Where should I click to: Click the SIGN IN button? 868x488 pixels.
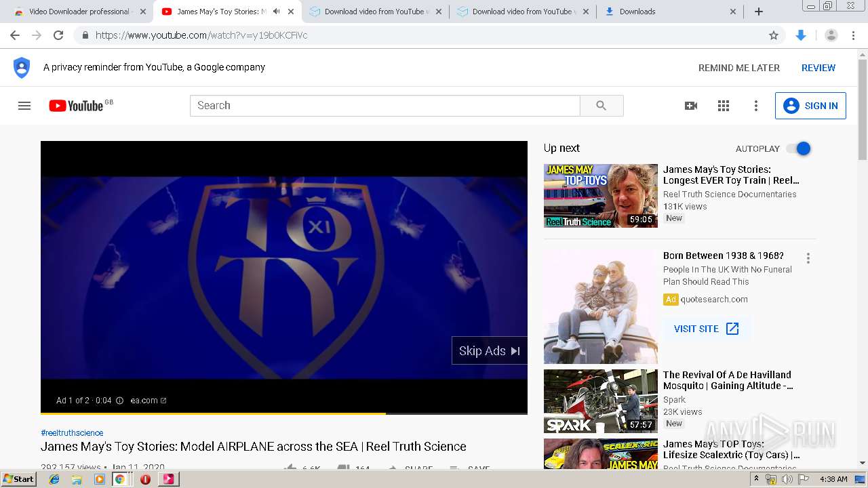pyautogui.click(x=810, y=106)
